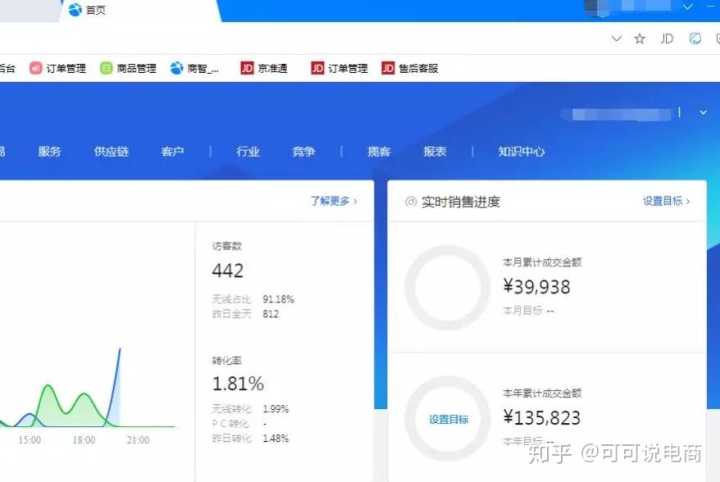Image resolution: width=720 pixels, height=482 pixels.
Task: Switch to the 首页 browser tab
Action: point(95,10)
